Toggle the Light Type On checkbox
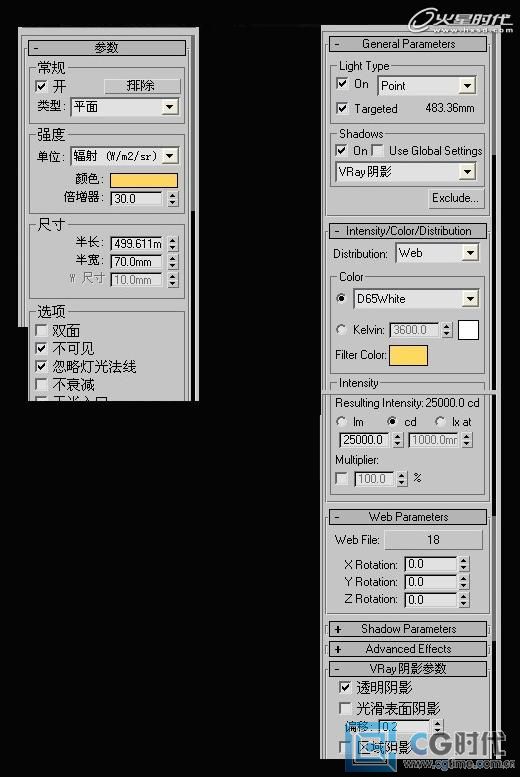Image resolution: width=520 pixels, height=777 pixels. pyautogui.click(x=342, y=83)
